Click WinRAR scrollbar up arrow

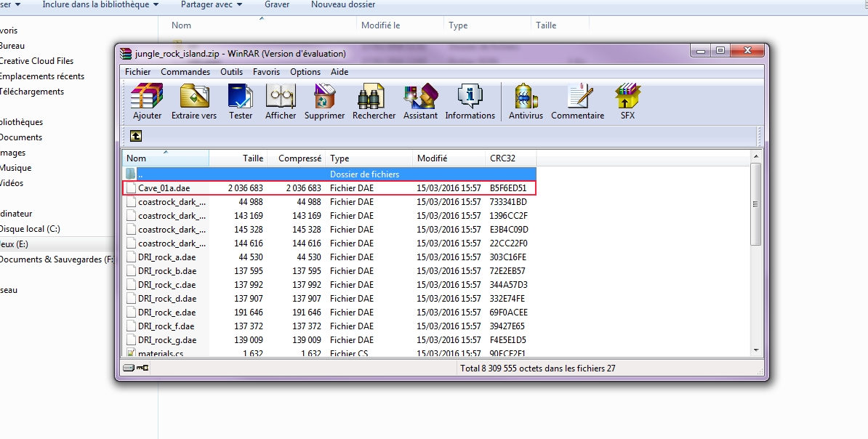(x=755, y=157)
